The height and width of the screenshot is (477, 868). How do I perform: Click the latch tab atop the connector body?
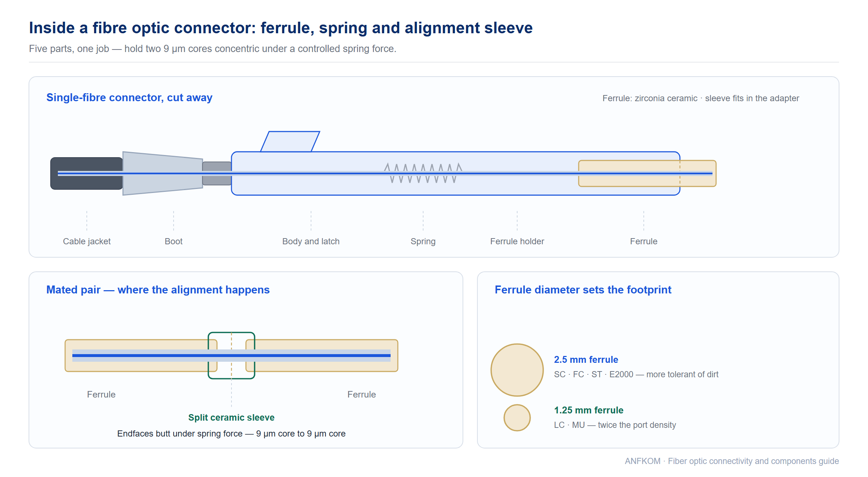[x=290, y=142]
